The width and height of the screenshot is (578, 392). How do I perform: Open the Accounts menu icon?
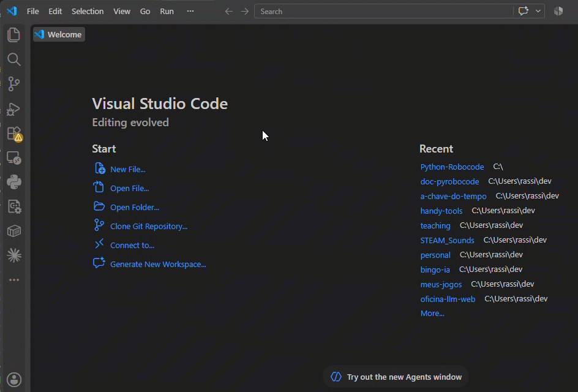pos(14,380)
